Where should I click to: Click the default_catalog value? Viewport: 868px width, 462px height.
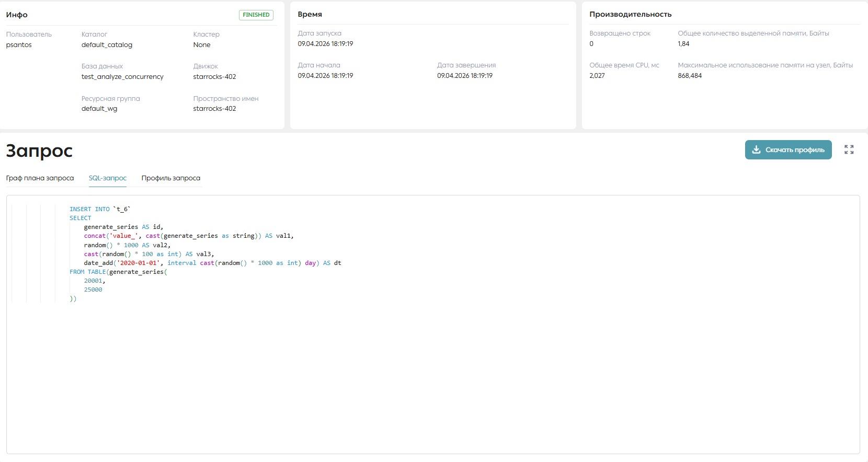(107, 45)
